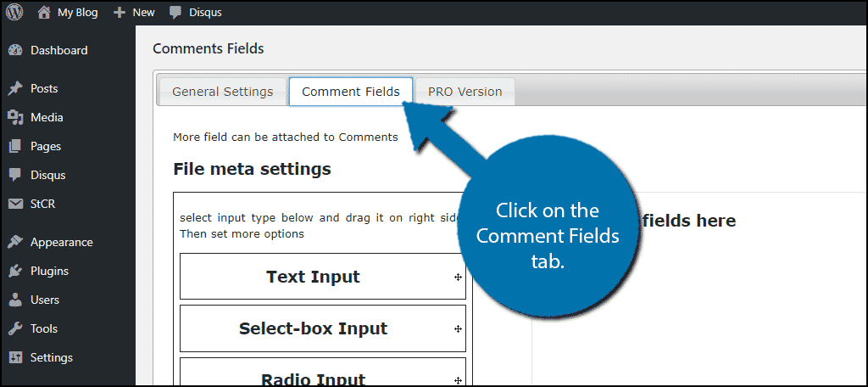Click the move handle on Select-box Input
The image size is (868, 387).
(x=458, y=328)
